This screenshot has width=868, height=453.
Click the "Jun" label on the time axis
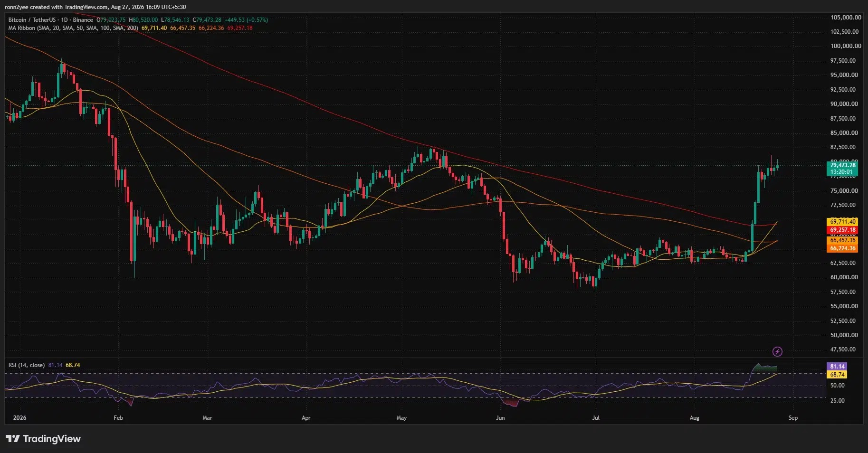tap(500, 418)
